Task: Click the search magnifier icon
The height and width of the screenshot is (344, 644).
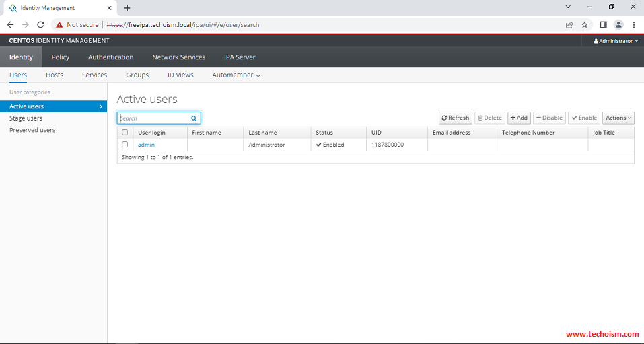Action: click(194, 118)
